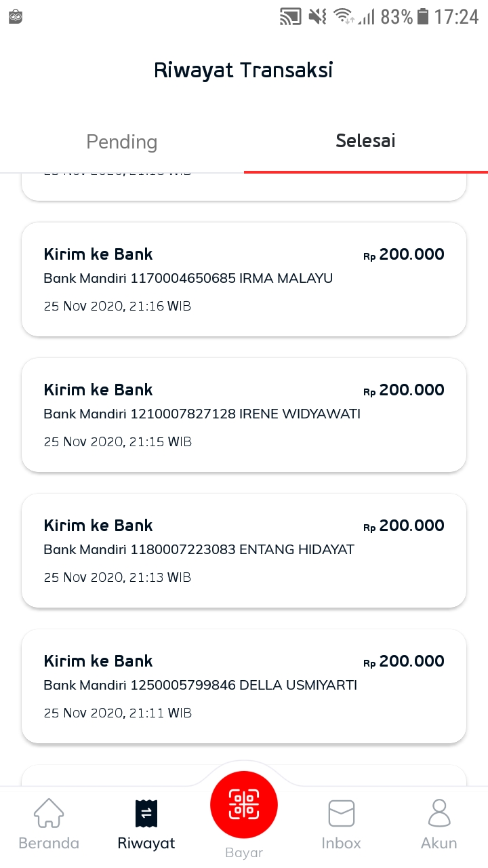Open the transaction to IRMA MALAYU
Image resolution: width=488 pixels, height=868 pixels.
tap(244, 279)
